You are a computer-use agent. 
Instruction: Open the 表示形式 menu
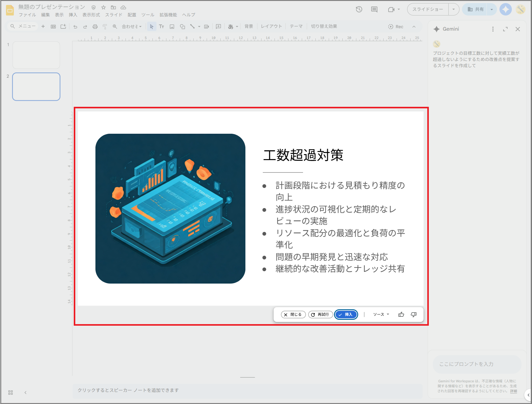tap(91, 15)
